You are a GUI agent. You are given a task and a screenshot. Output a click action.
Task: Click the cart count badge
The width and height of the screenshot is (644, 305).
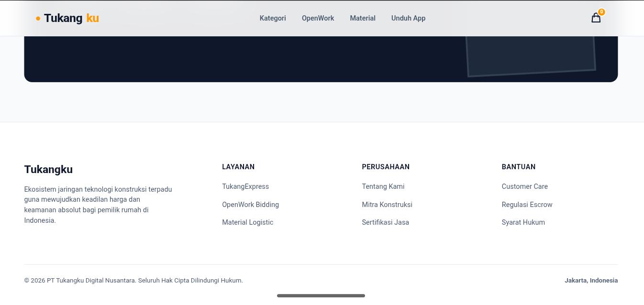601,12
